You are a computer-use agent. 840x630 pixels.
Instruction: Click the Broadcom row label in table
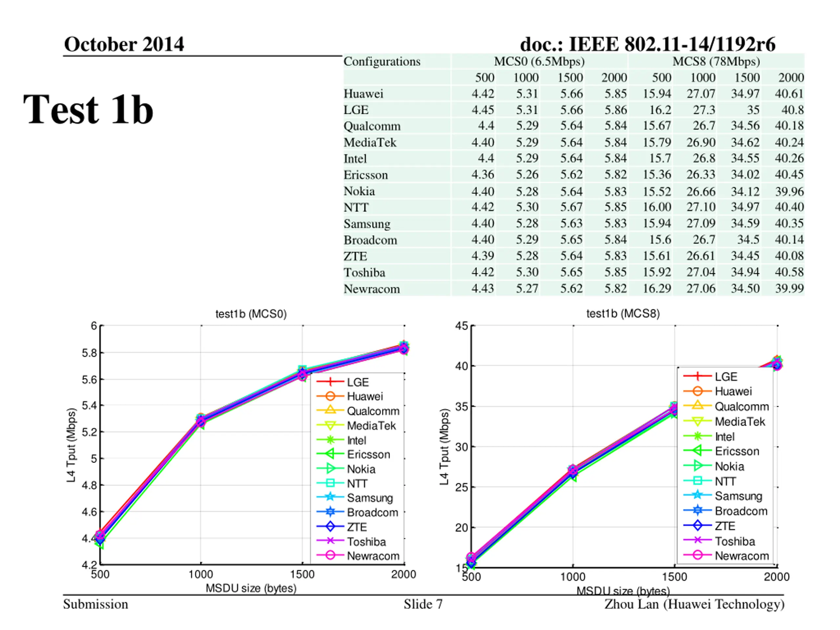[370, 240]
